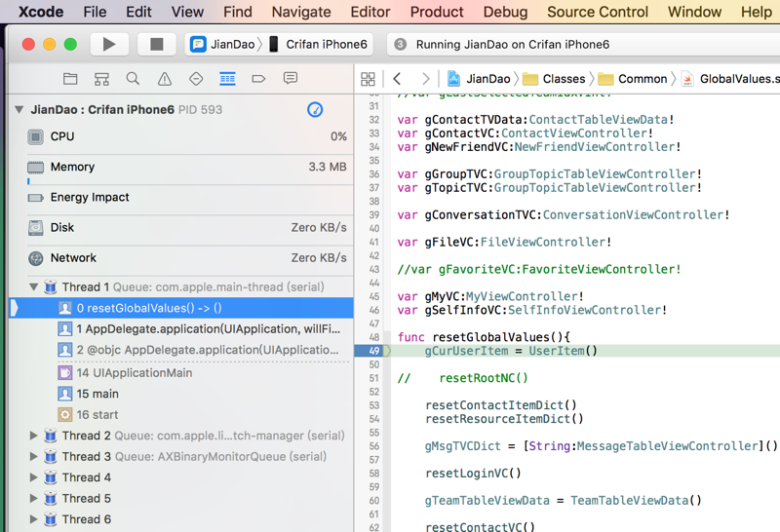The image size is (780, 532).
Task: Click the debug gauge options icon
Action: [315, 109]
